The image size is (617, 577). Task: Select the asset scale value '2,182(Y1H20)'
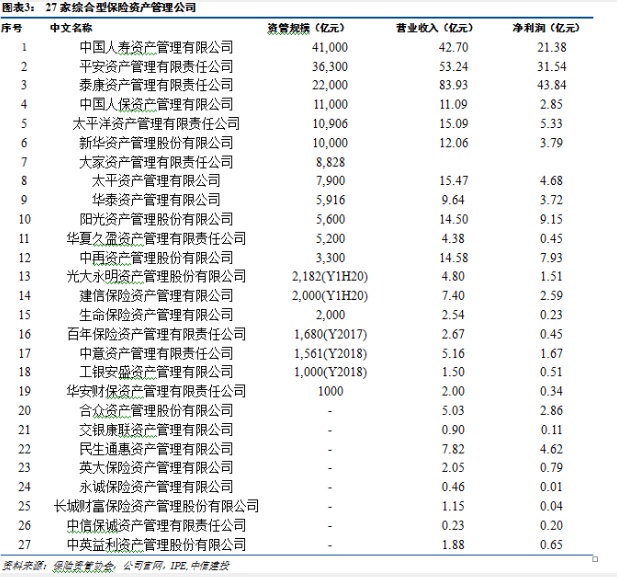point(330,276)
